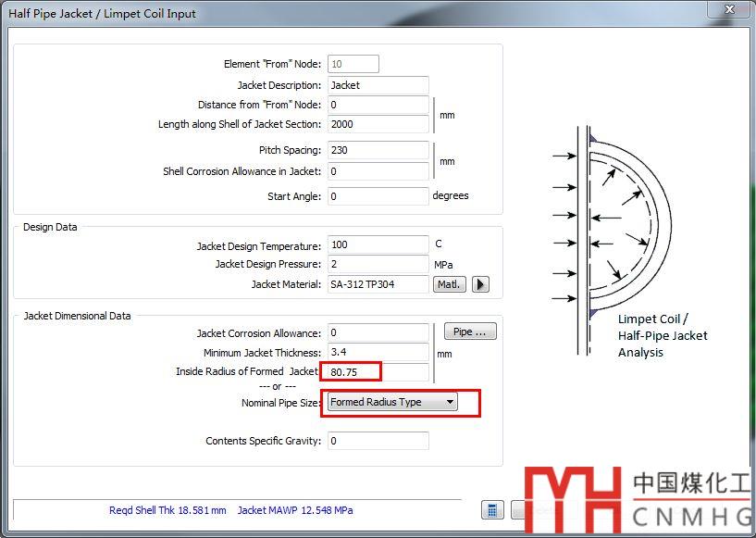Select the Jacket Corrosion Allowance field
This screenshot has height=538, width=756.
[x=378, y=333]
